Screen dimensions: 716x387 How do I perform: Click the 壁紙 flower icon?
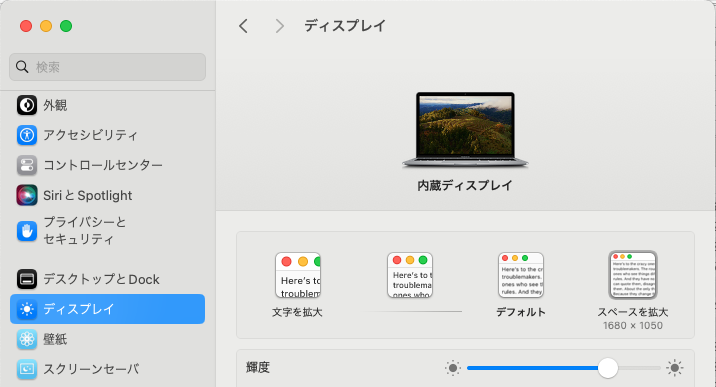point(27,339)
